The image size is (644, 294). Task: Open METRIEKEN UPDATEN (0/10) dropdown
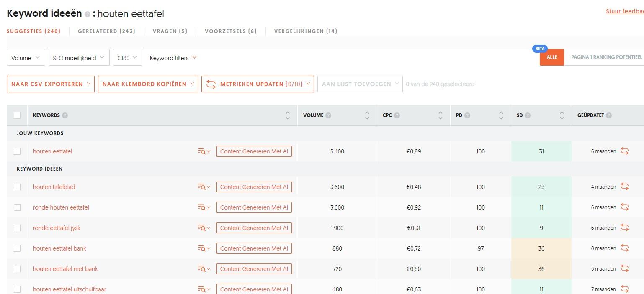click(x=258, y=84)
